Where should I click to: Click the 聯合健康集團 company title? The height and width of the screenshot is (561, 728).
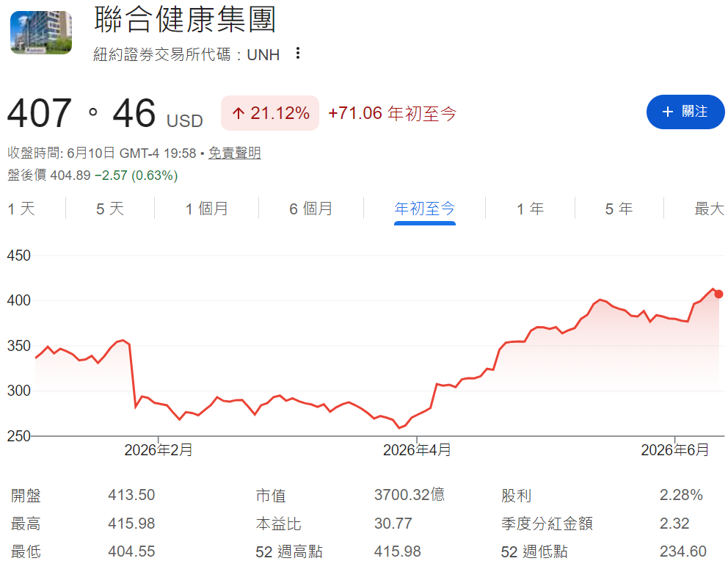coord(185,20)
